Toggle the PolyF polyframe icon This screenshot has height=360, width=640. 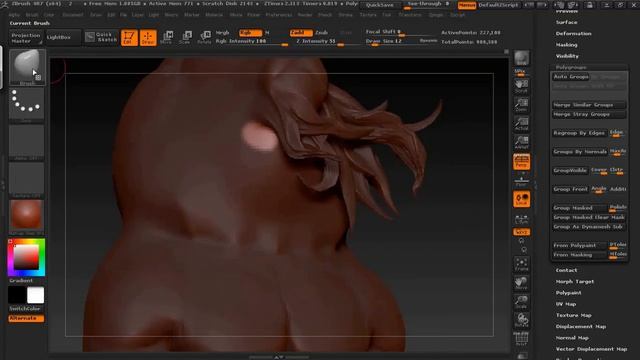(x=521, y=339)
